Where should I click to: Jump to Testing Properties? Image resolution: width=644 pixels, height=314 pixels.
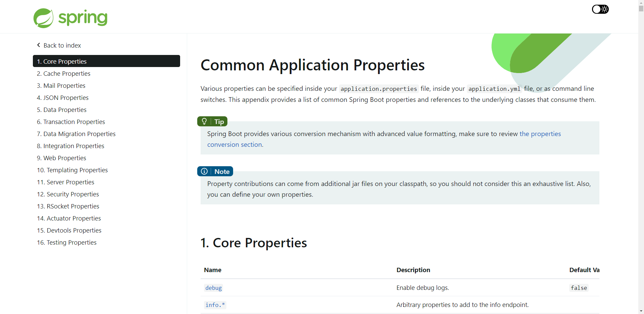67,242
